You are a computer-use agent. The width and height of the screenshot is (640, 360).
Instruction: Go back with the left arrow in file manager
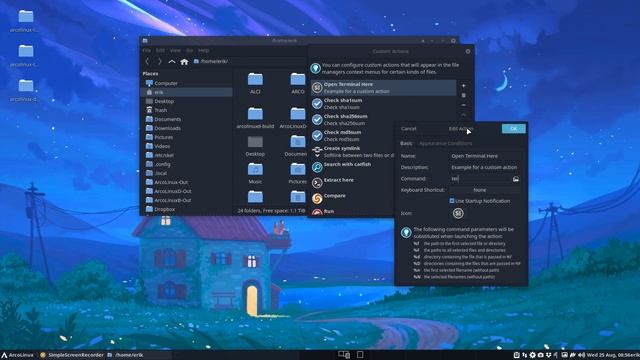148,62
